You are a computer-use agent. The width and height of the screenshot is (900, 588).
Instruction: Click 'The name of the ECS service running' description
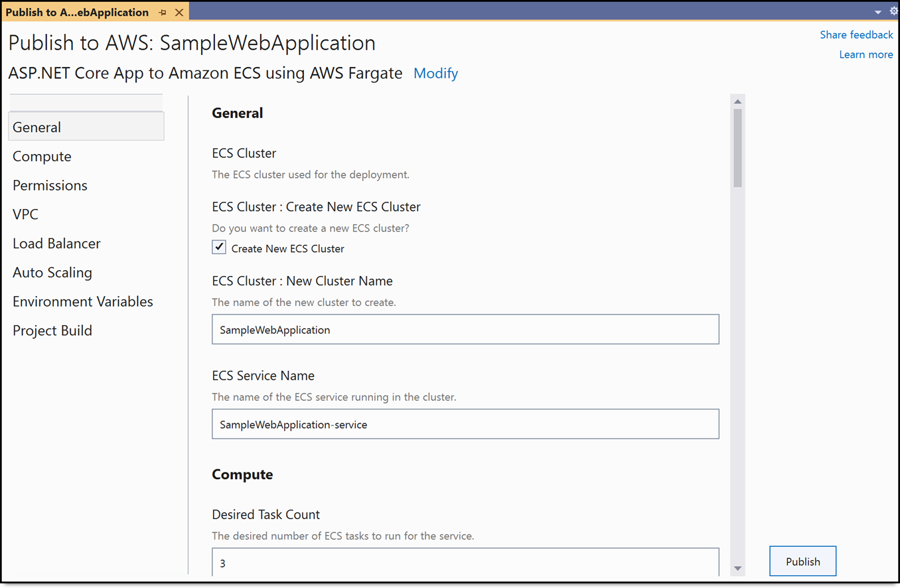pos(334,398)
